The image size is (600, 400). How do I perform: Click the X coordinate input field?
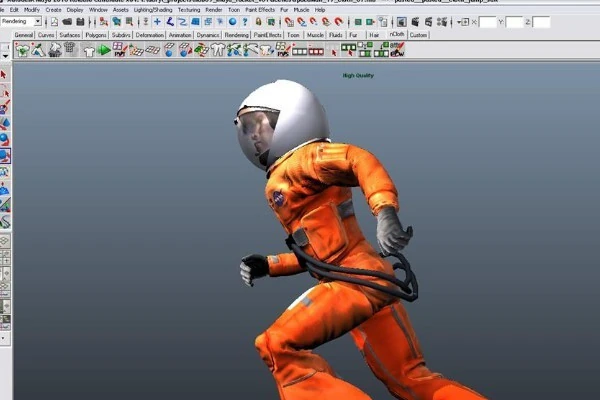(x=488, y=22)
